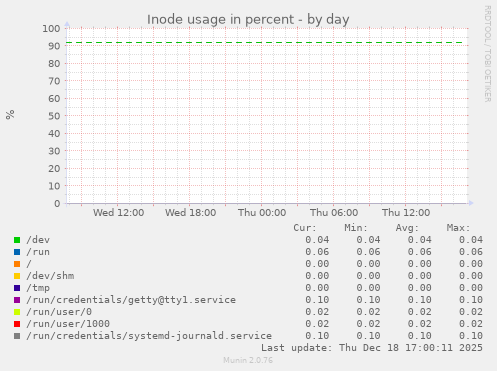This screenshot has height=371, width=497.
Task: Click the green /dev legend swatch
Action: click(x=17, y=240)
